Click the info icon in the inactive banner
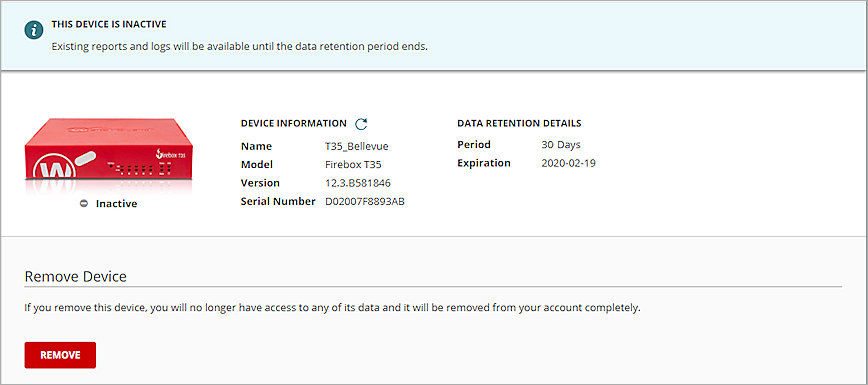Image resolution: width=868 pixels, height=385 pixels. click(x=34, y=30)
